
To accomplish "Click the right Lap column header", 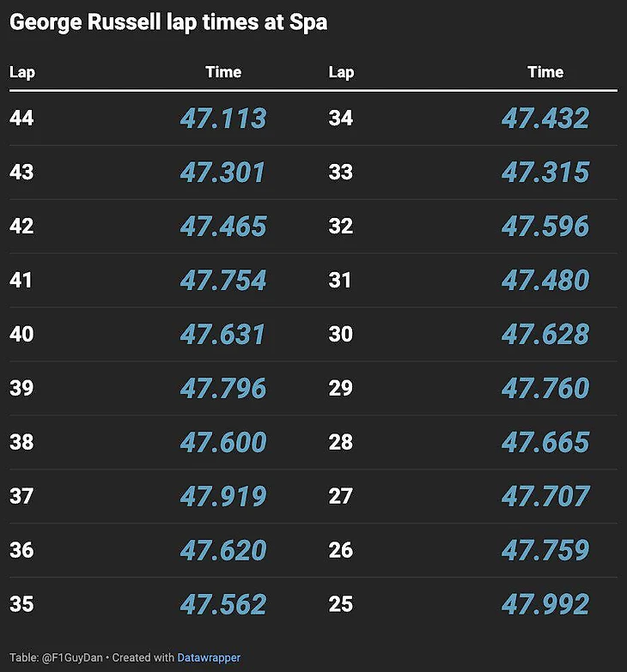I will (341, 72).
